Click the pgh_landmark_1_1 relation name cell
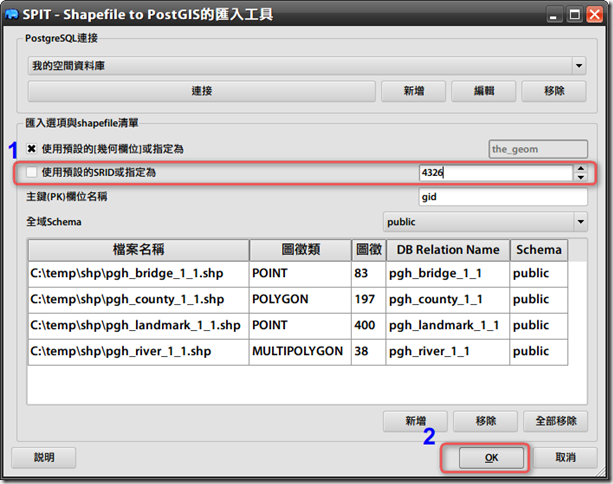The height and width of the screenshot is (484, 613). pos(448,325)
